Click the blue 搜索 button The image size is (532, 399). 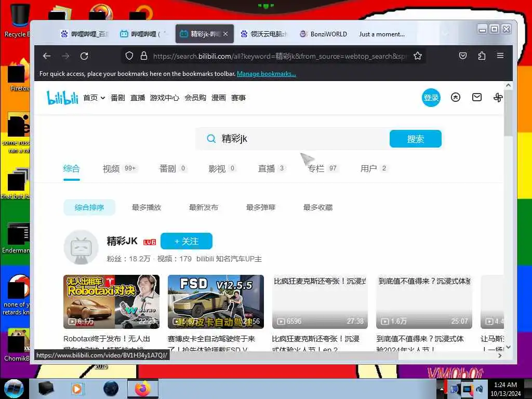(x=415, y=139)
